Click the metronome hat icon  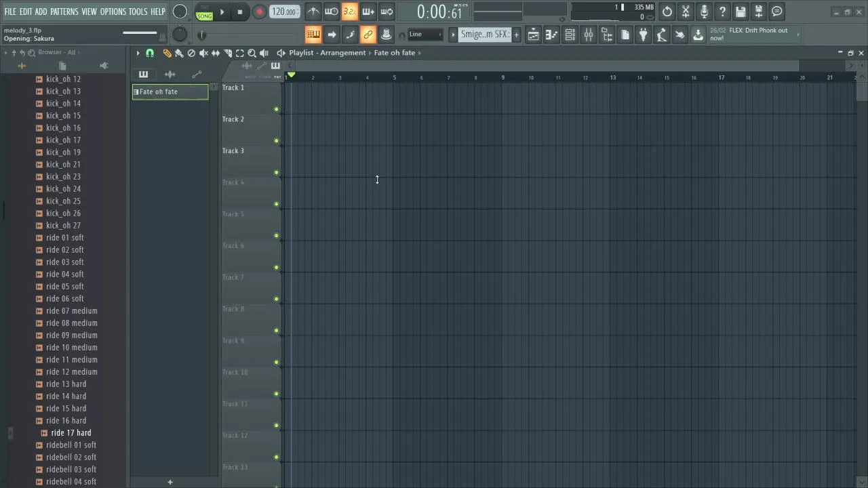pyautogui.click(x=386, y=35)
